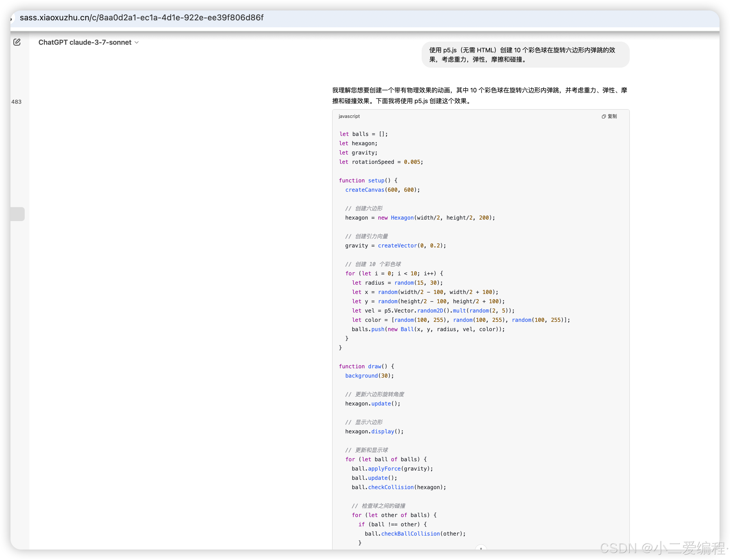Click the highlighted gray sidebar conversation entry
Screen dimensions: 730x560
coord(17,214)
